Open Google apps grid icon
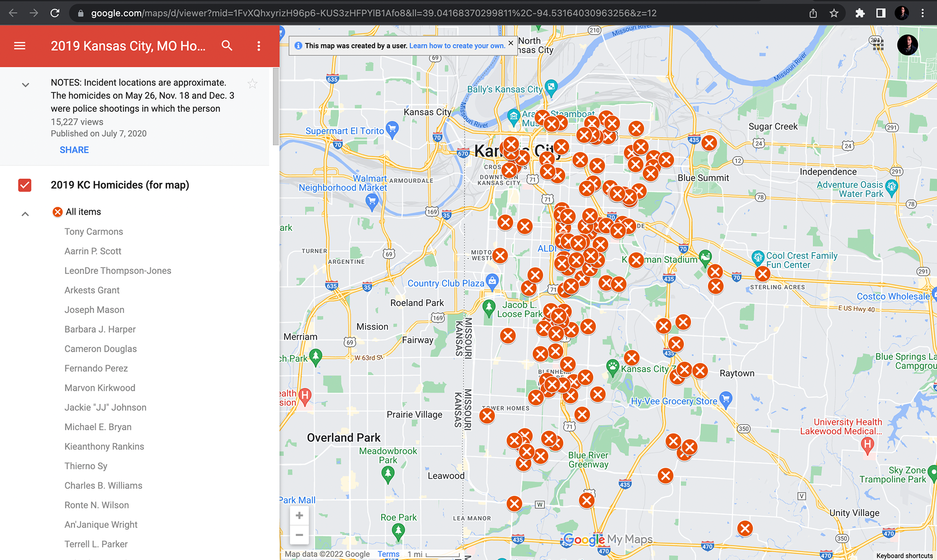Screen dimensions: 937x560 point(878,45)
